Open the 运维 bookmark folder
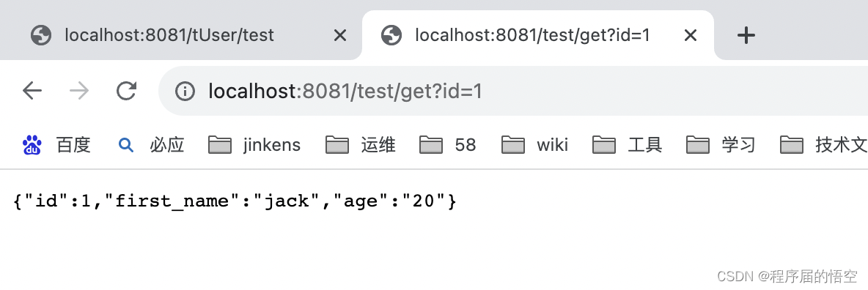Screen dimensions: 868x290 click(361, 145)
